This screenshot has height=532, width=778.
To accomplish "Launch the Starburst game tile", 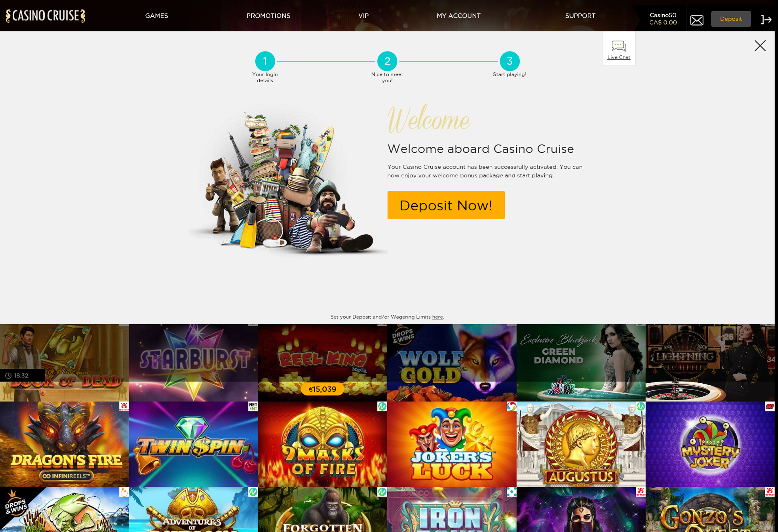I will pyautogui.click(x=193, y=363).
